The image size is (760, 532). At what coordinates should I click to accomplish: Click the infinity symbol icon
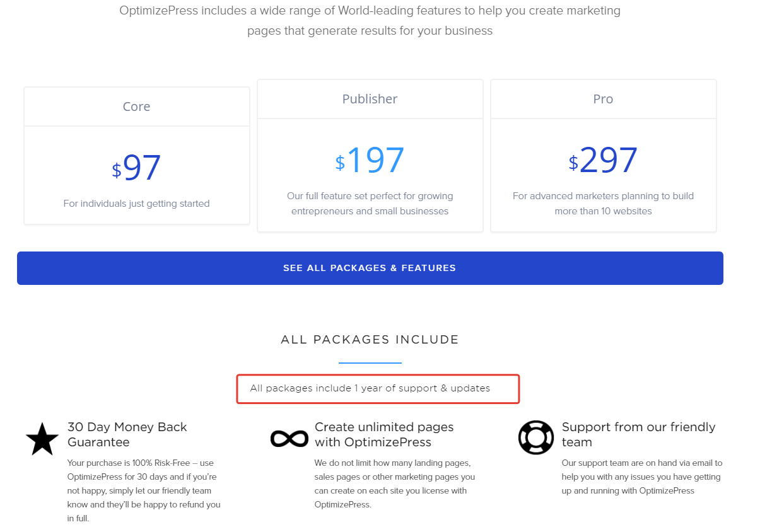click(x=289, y=438)
